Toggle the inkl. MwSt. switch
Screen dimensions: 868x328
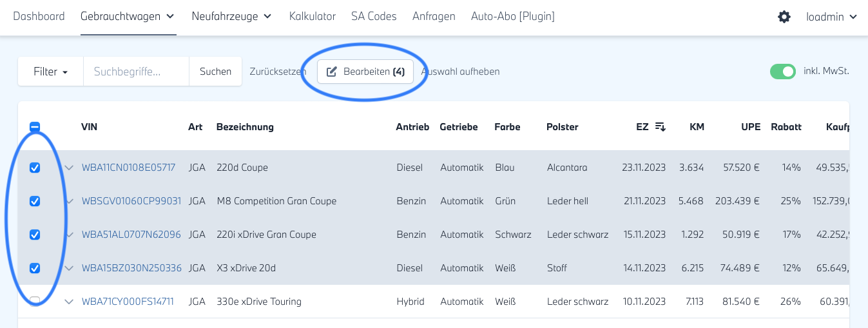[x=783, y=72]
